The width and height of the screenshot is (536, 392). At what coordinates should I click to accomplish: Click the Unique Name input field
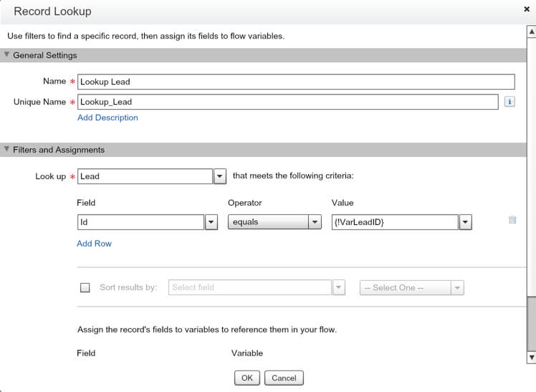[x=287, y=102]
